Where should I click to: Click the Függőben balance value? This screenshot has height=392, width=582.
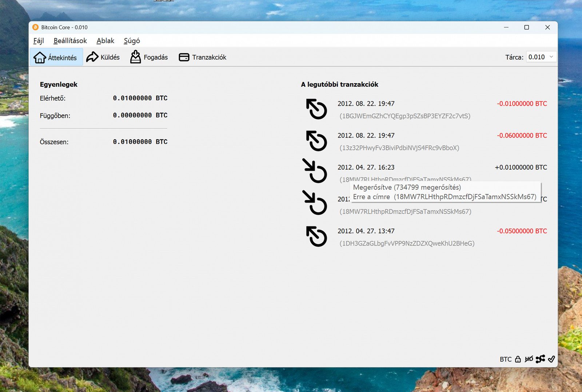(140, 115)
